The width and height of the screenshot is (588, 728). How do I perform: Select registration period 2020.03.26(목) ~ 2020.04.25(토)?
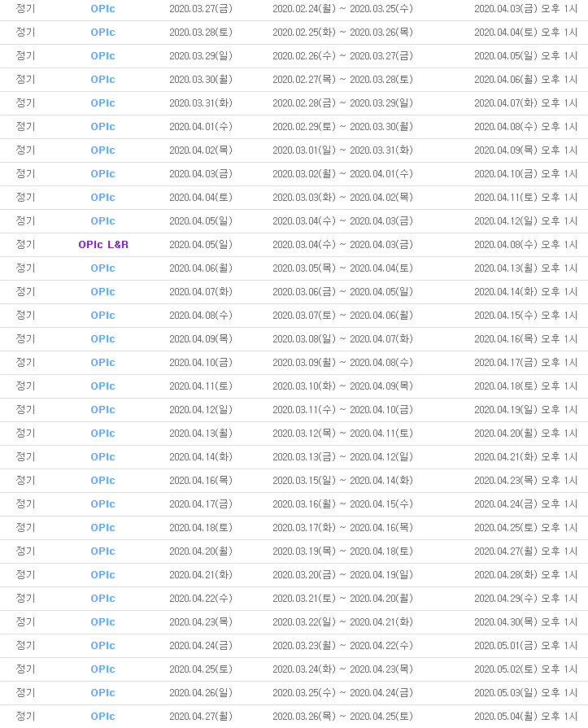[342, 717]
